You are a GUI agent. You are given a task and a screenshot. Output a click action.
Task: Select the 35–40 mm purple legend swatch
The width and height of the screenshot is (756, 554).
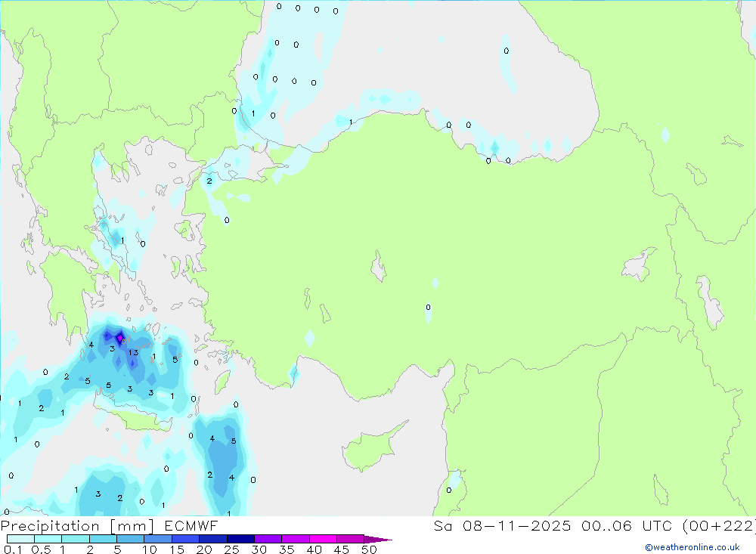tap(296, 539)
